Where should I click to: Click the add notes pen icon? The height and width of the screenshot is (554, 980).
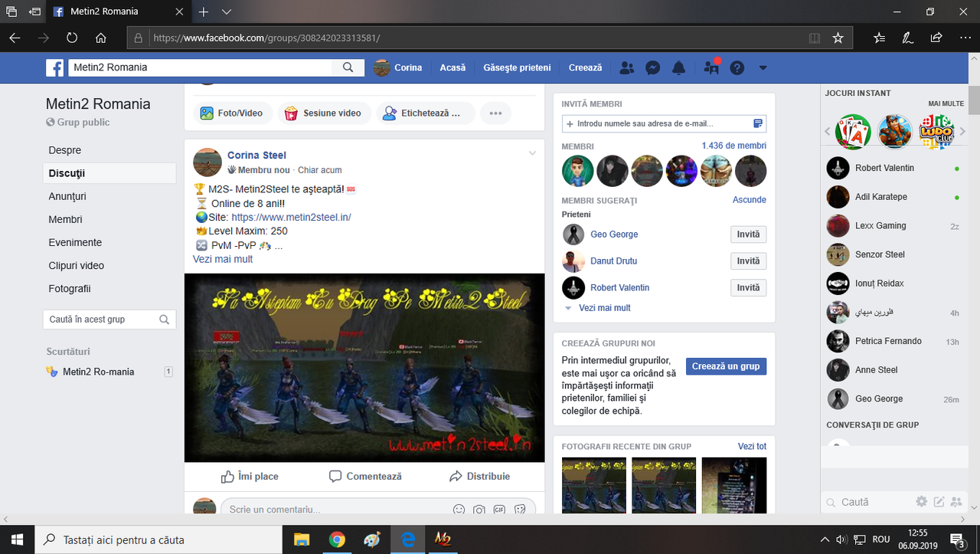coord(907,38)
